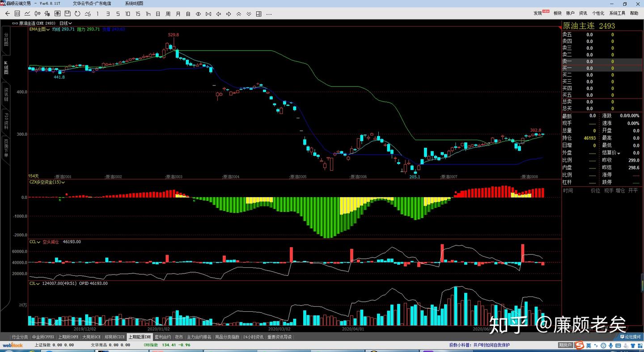Open the 发现 menu
Viewport: 644px width, 352px height.
(x=538, y=13)
